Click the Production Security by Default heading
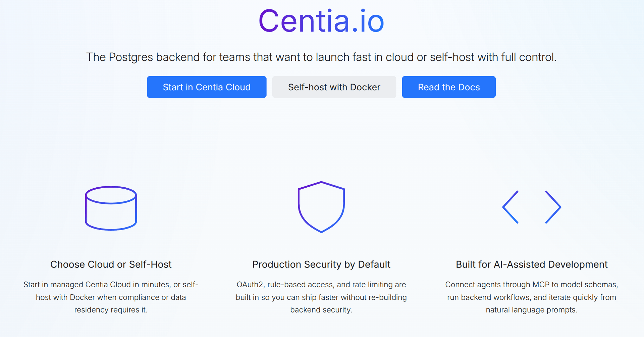This screenshot has height=337, width=644. point(321,264)
